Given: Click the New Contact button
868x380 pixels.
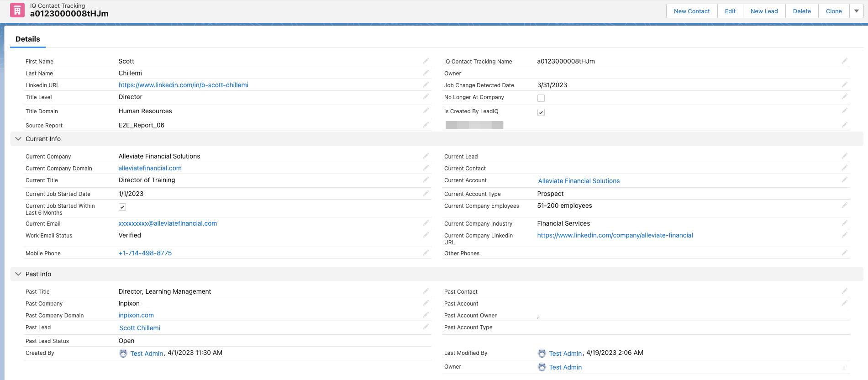Looking at the screenshot, I should [x=691, y=11].
